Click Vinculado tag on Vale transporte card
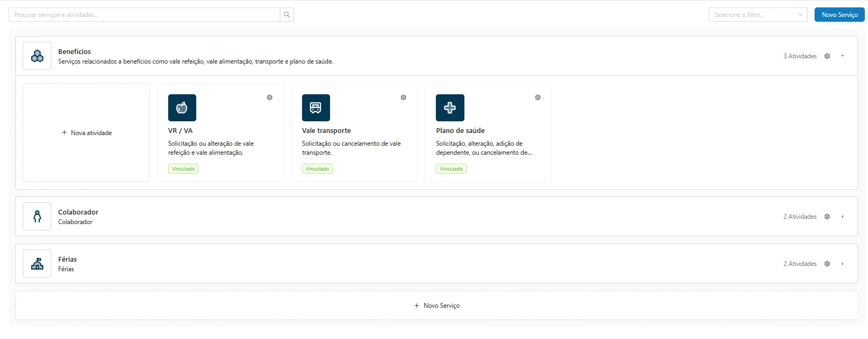Image resolution: width=868 pixels, height=339 pixels. click(317, 169)
